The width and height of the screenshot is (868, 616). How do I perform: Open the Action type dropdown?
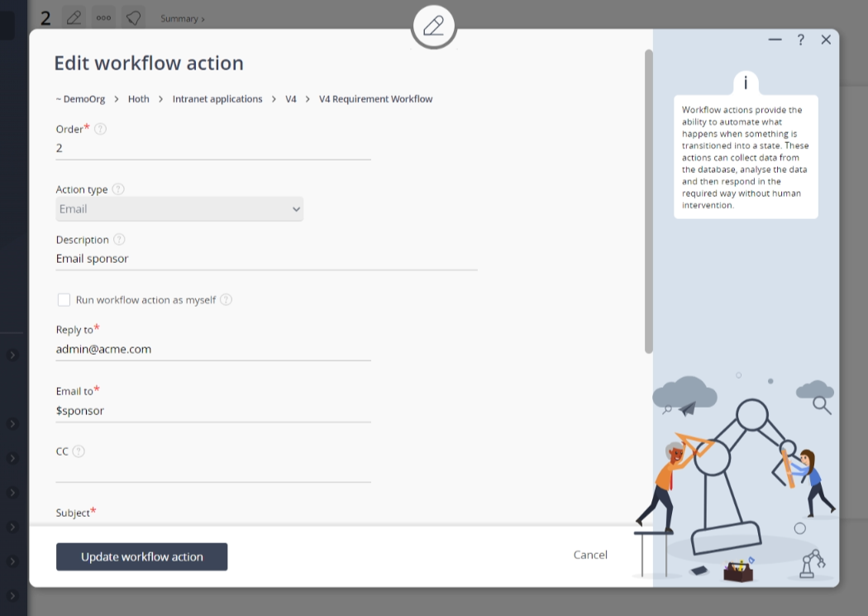pyautogui.click(x=179, y=209)
